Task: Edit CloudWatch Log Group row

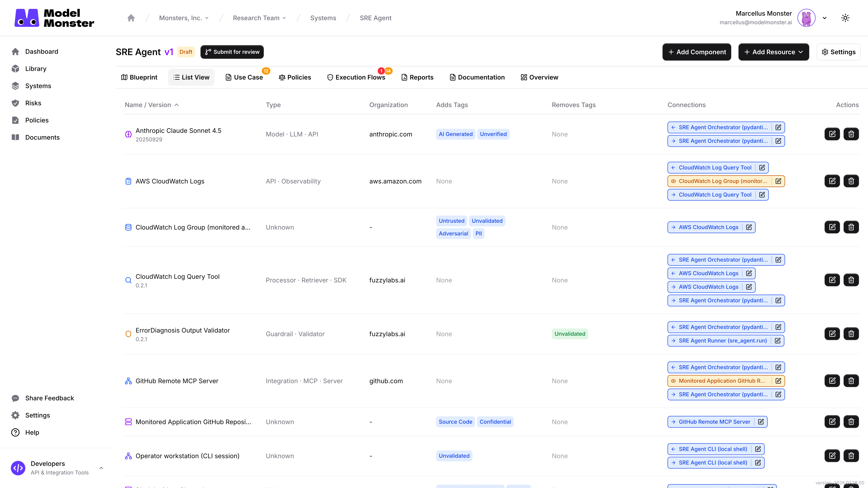Action: tap(832, 227)
